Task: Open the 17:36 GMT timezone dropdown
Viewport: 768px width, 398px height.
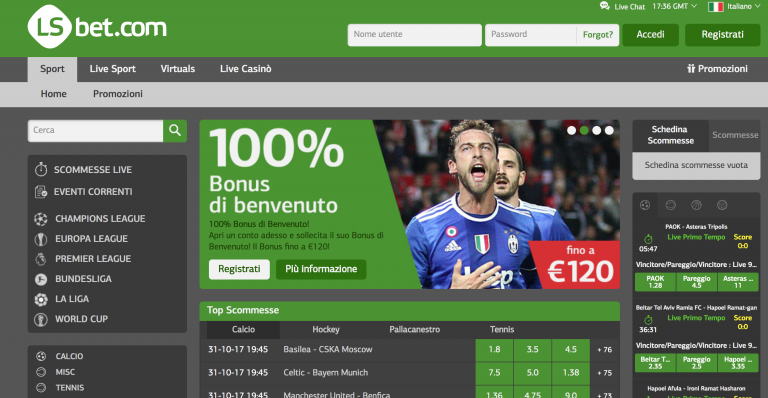Action: 674,6
